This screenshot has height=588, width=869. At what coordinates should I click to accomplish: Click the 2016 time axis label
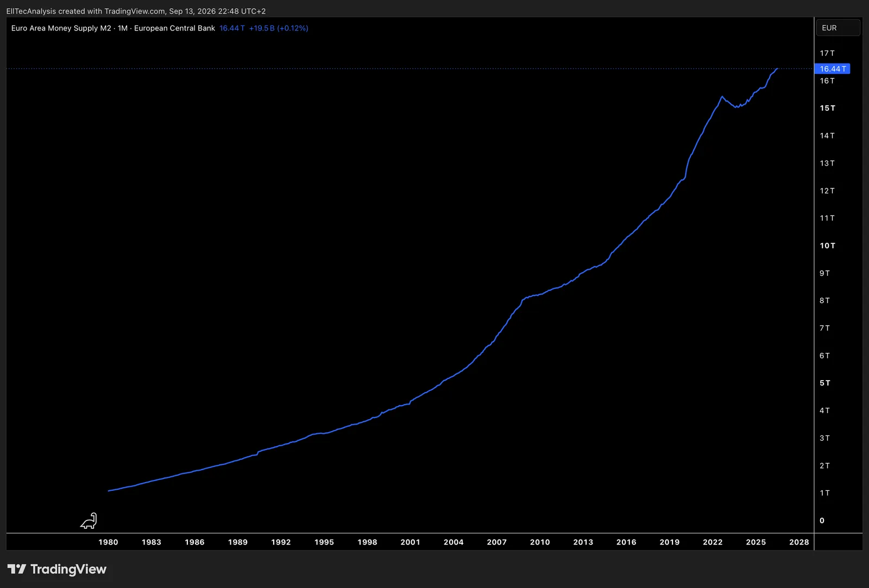(x=626, y=542)
